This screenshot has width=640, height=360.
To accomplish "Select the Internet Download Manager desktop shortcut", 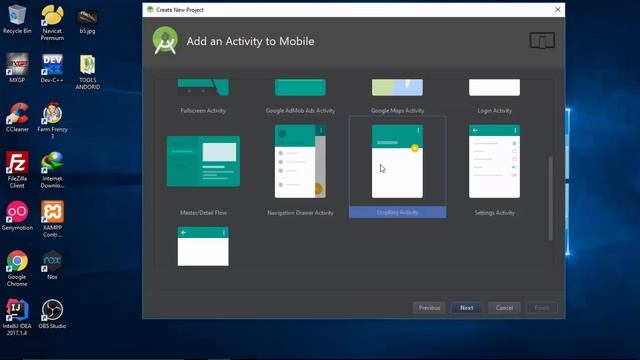I will [x=52, y=170].
